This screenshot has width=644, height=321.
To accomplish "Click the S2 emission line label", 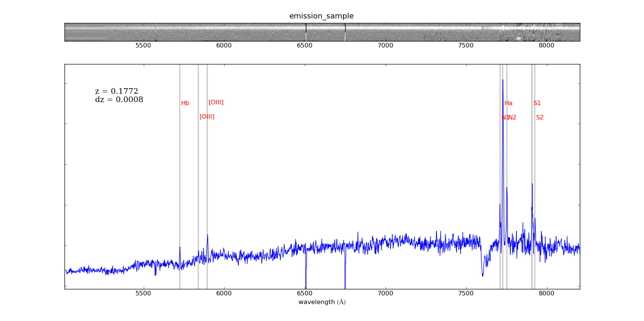I will 540,118.
